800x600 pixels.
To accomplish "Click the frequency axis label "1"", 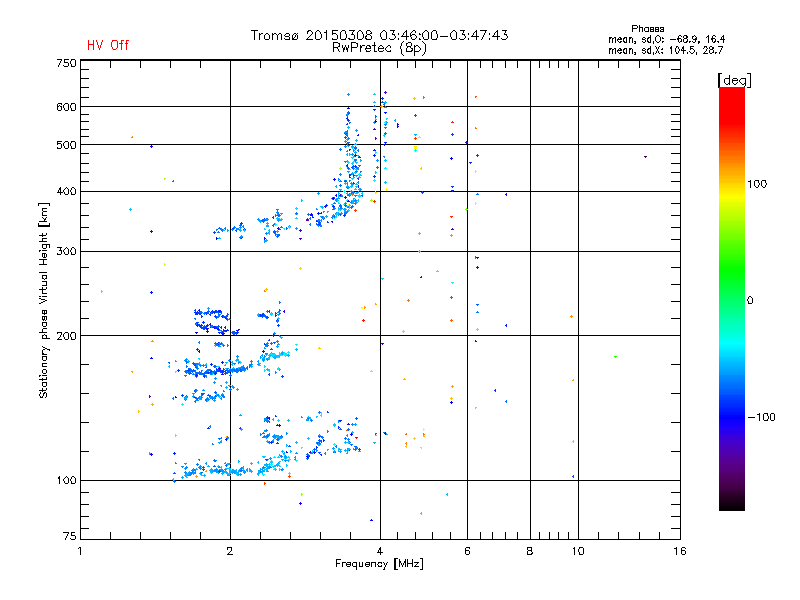I will [x=80, y=551].
